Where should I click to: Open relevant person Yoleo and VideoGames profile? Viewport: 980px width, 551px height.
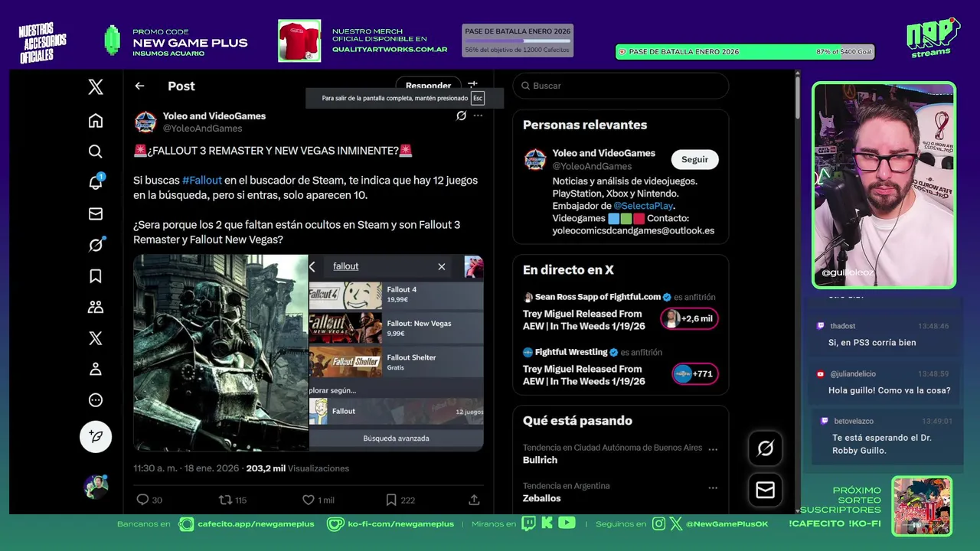point(603,153)
